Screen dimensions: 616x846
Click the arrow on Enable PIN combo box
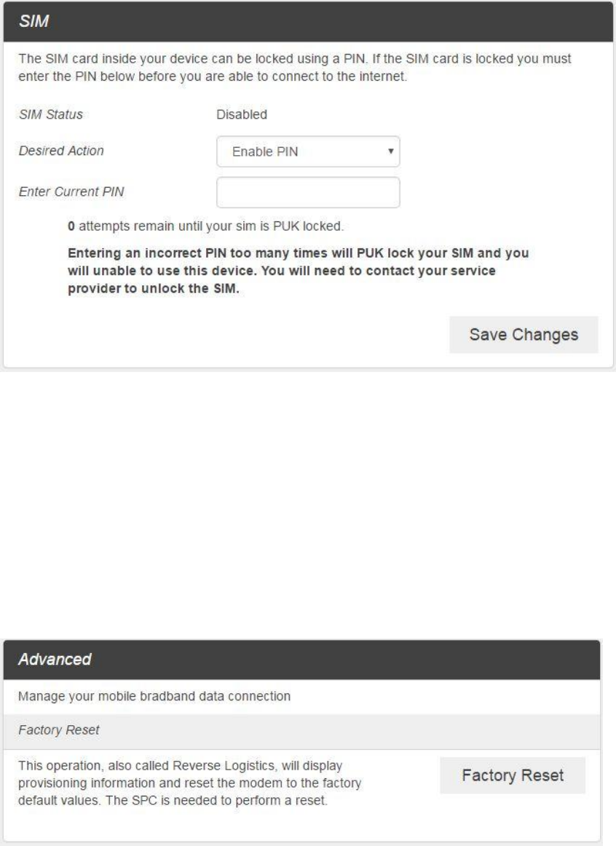click(390, 151)
